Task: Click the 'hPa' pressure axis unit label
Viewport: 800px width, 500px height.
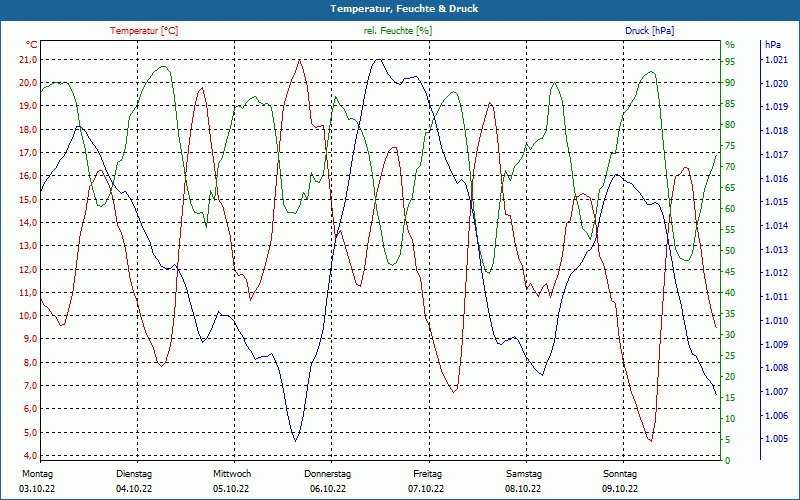Action: click(x=772, y=45)
